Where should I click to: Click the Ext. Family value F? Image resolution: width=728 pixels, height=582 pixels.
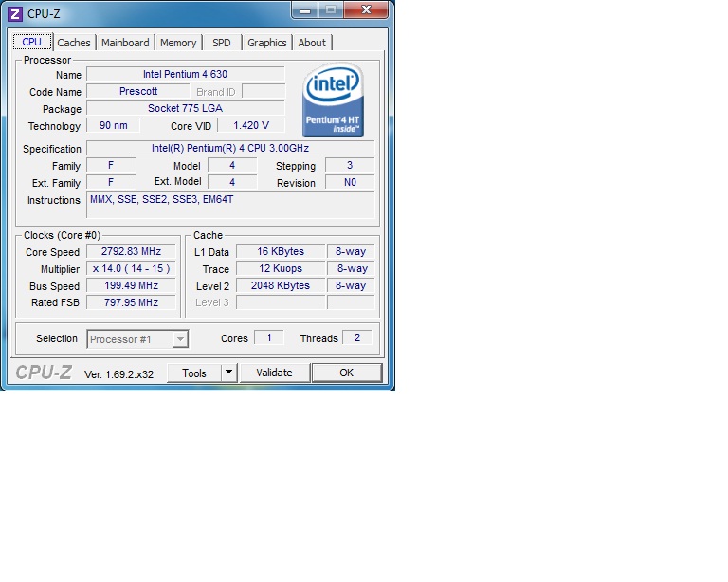coord(111,182)
